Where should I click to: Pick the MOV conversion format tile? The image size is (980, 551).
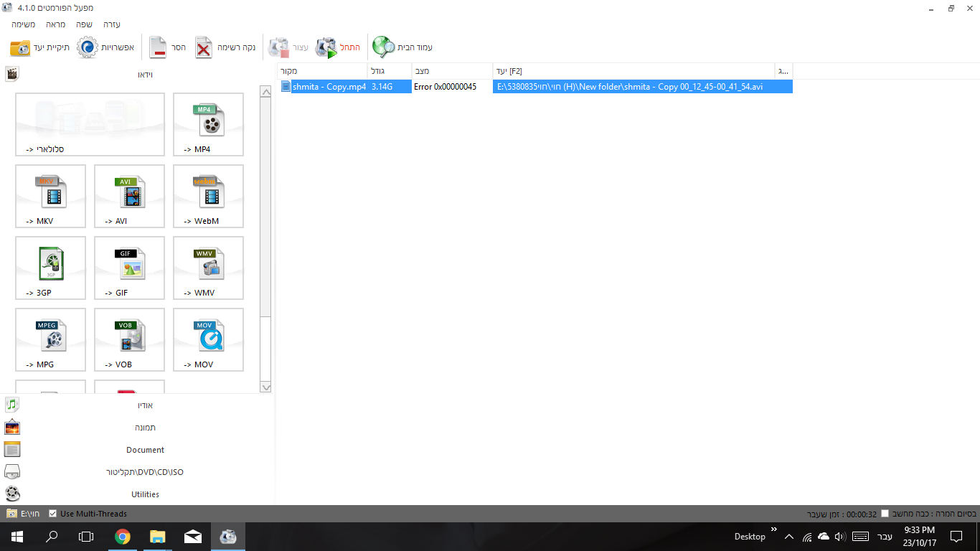(x=208, y=339)
